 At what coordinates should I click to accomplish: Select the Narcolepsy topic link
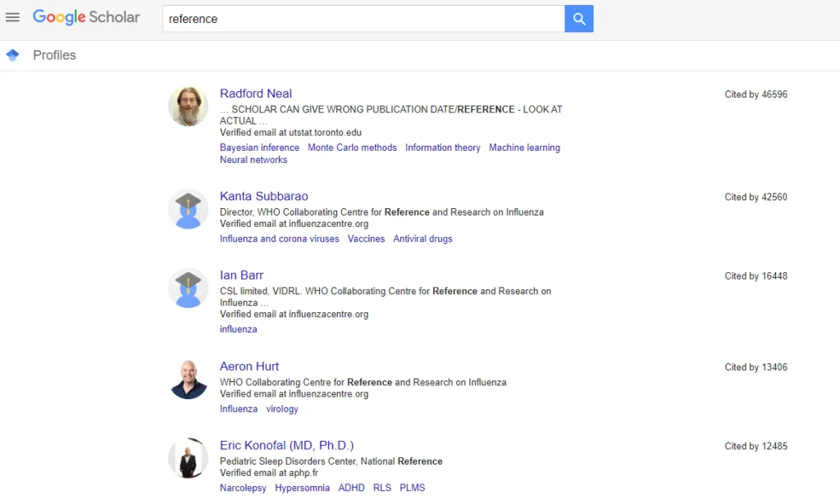tap(243, 488)
